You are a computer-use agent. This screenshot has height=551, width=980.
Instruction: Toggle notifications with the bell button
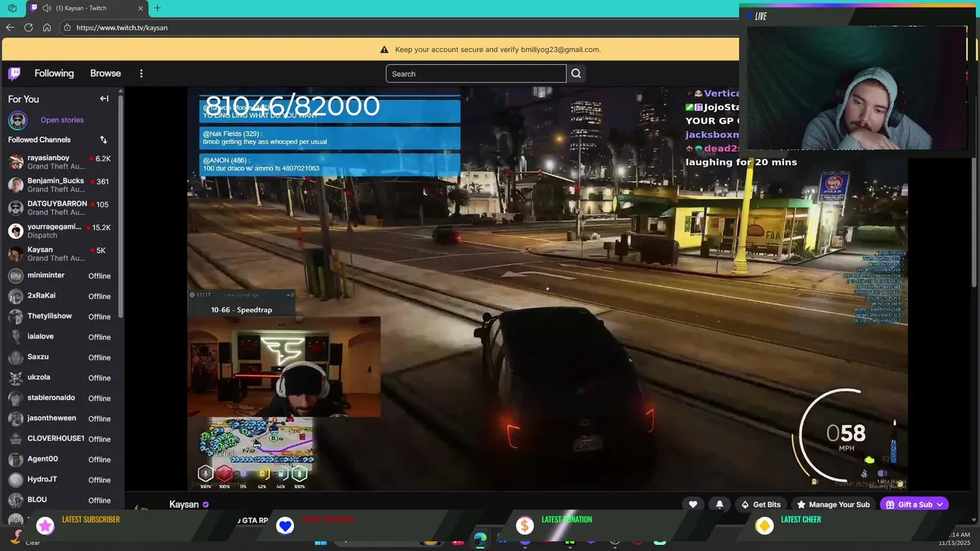click(720, 504)
